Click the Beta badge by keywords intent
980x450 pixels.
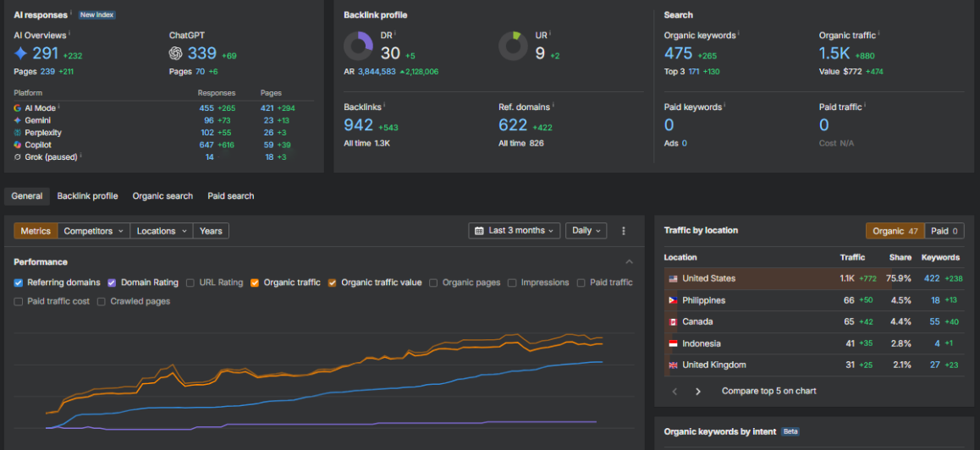[790, 432]
